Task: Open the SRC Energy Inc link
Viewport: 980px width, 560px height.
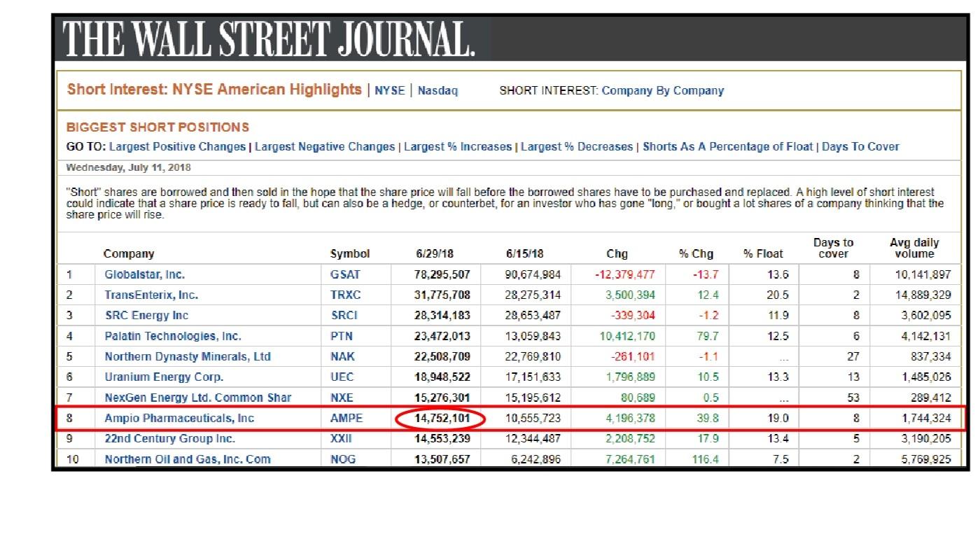Action: [x=146, y=315]
